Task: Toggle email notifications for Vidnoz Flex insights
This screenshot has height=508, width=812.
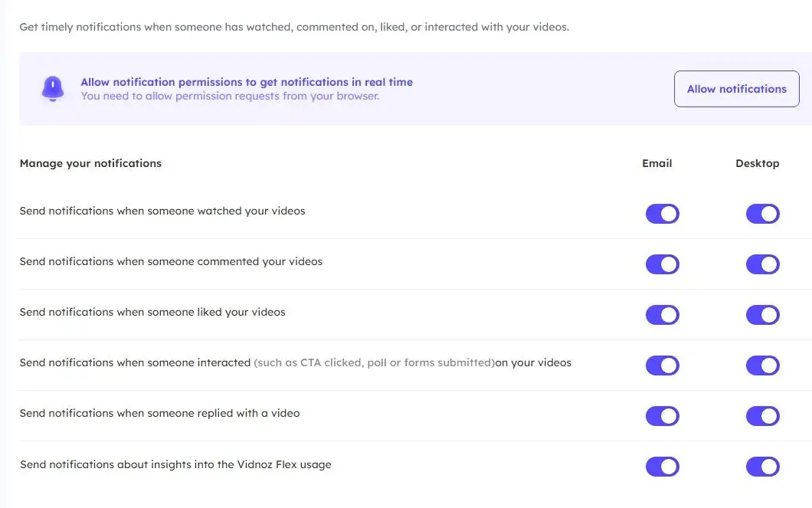Action: pyautogui.click(x=662, y=467)
